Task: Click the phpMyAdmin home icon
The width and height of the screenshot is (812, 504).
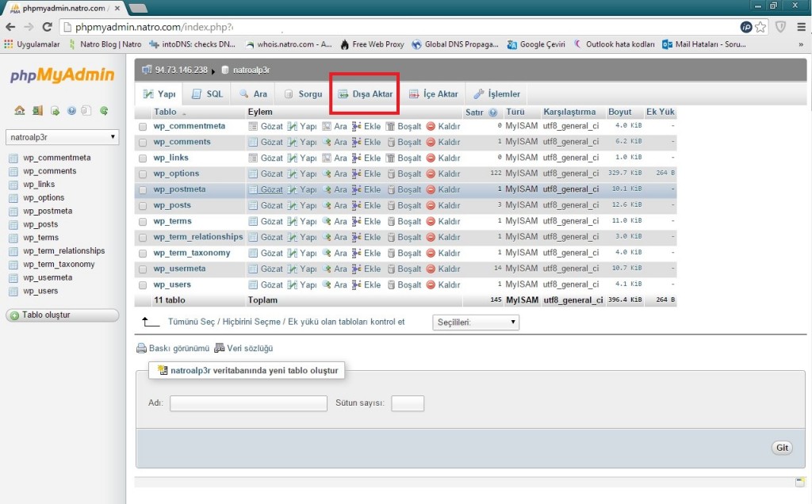Action: click(x=20, y=110)
